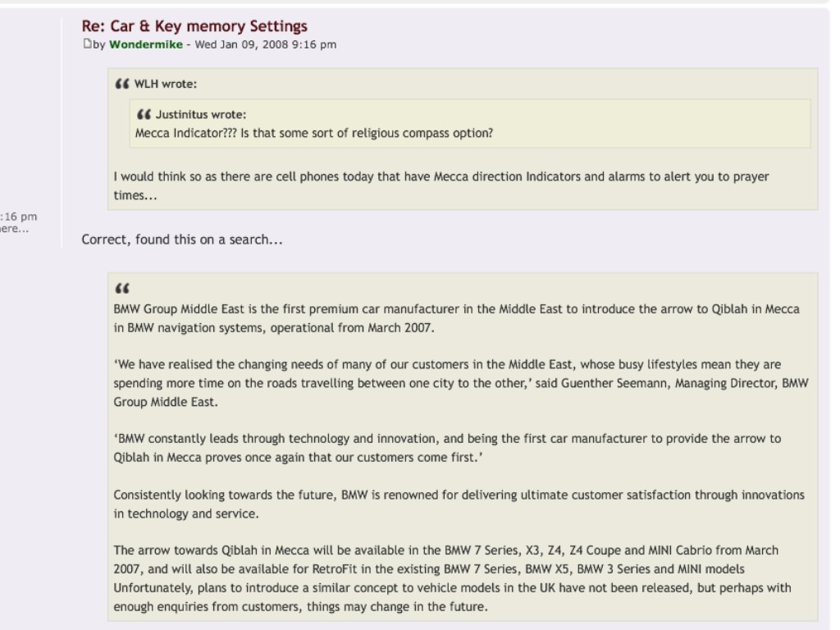Click the quote mark icon beside 'WLH wrote:'
The height and width of the screenshot is (630, 840).
[x=122, y=84]
